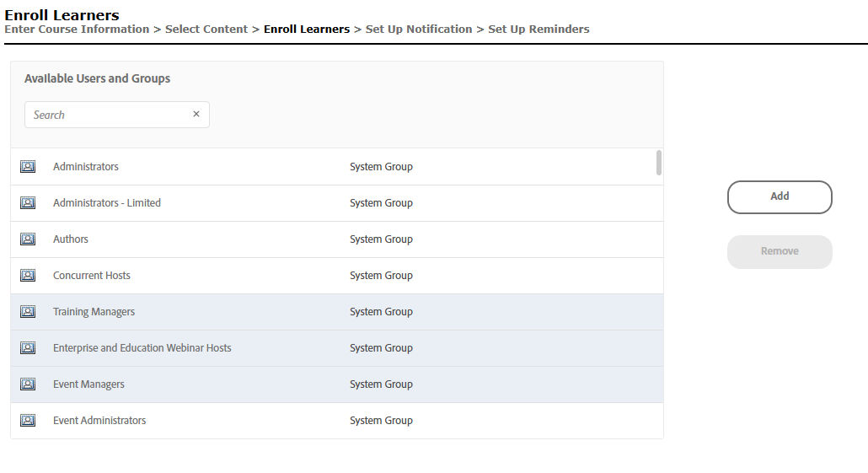Click the users list scrollbar thumb

659,163
